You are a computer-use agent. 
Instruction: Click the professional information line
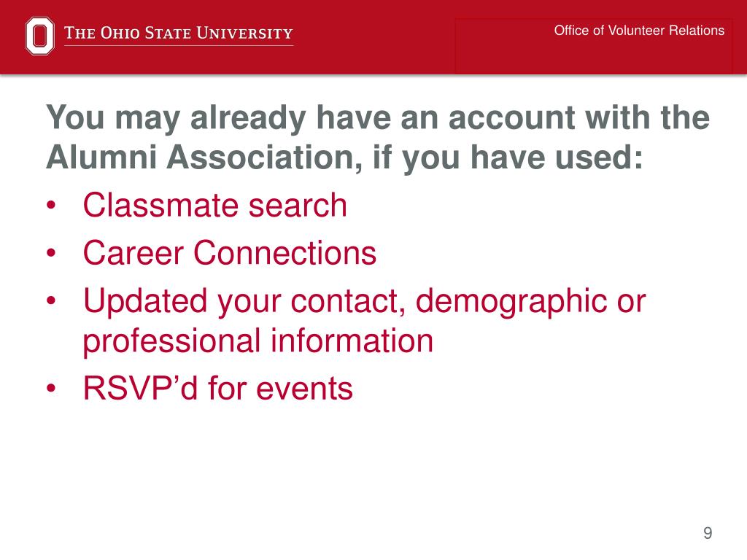click(x=258, y=341)
